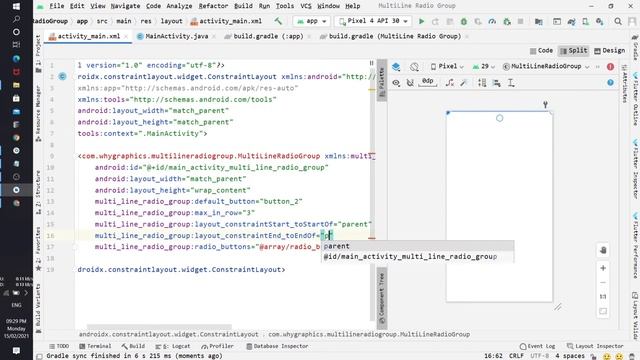Switch to Design view mode
Screen dimensions: 640x360
point(609,51)
